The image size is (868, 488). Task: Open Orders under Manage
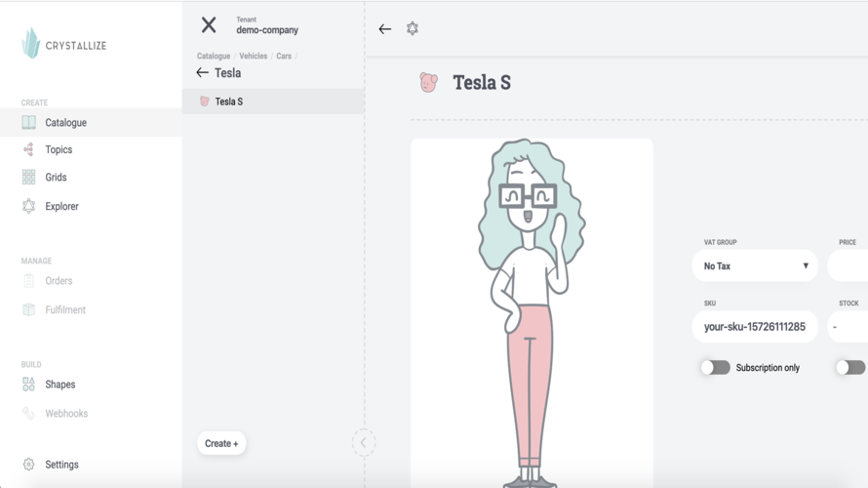coord(59,281)
